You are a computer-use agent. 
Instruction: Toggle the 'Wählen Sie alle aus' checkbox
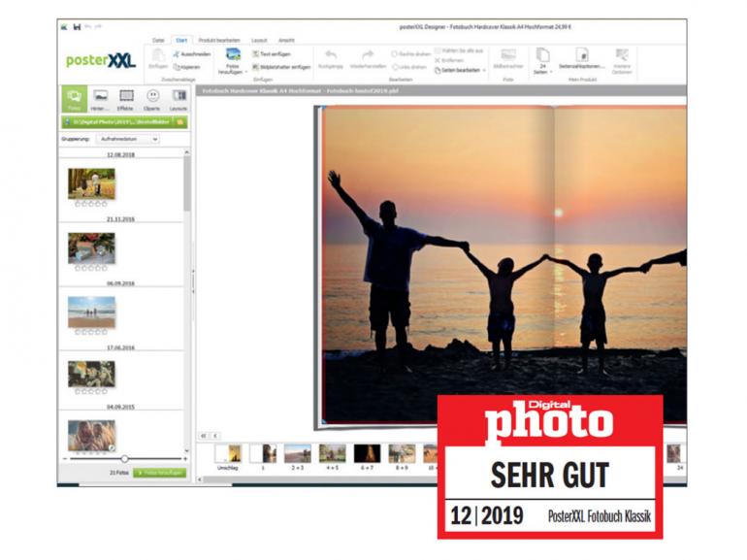[x=438, y=50]
